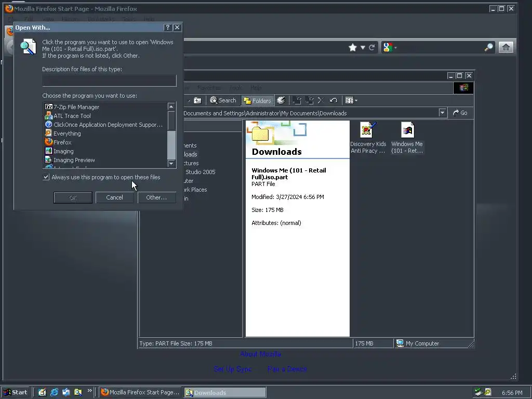Click the Up folder icon in Explorer toolbar
This screenshot has width=532, height=399.
coord(197,100)
